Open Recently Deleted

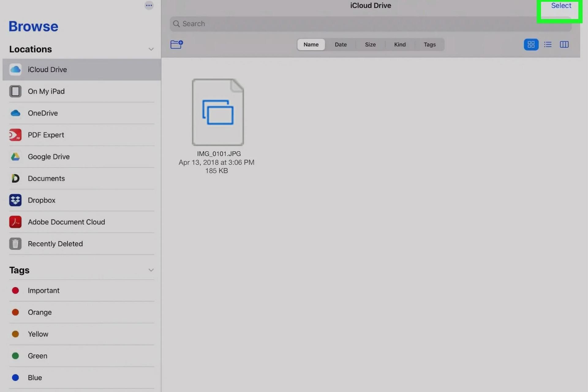coord(82,244)
